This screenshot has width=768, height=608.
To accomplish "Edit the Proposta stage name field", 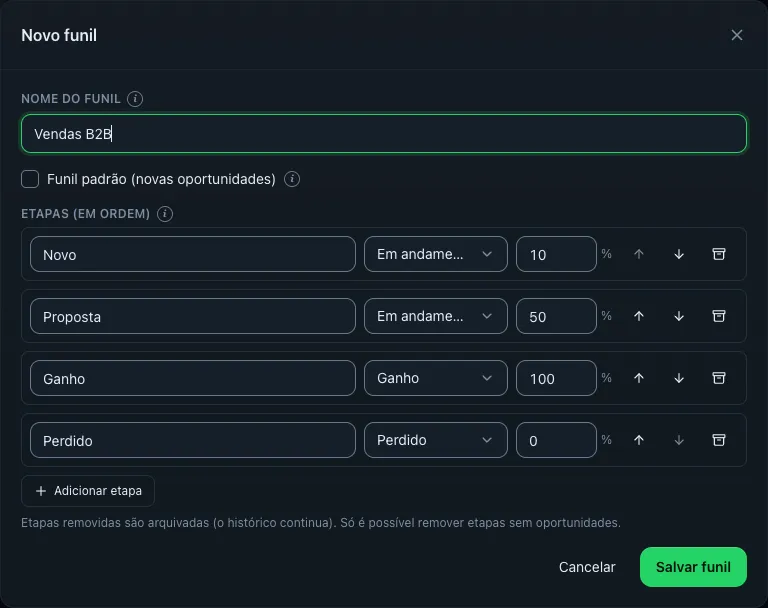I will click(192, 316).
